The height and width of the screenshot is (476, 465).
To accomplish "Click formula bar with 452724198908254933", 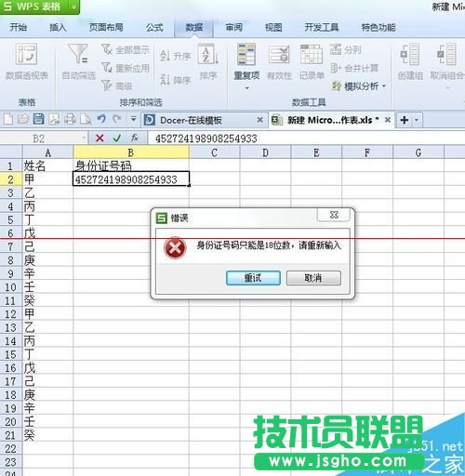I will (306, 139).
